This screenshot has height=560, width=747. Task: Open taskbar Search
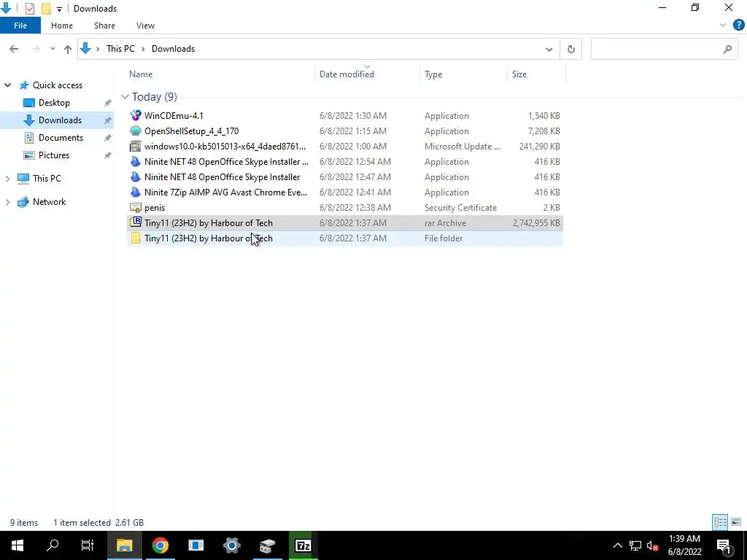(53, 545)
